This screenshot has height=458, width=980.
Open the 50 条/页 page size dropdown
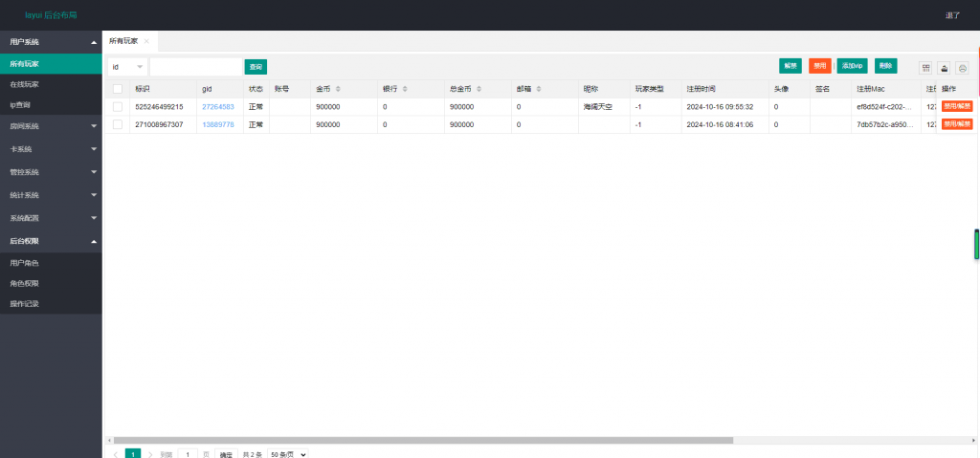click(x=288, y=454)
